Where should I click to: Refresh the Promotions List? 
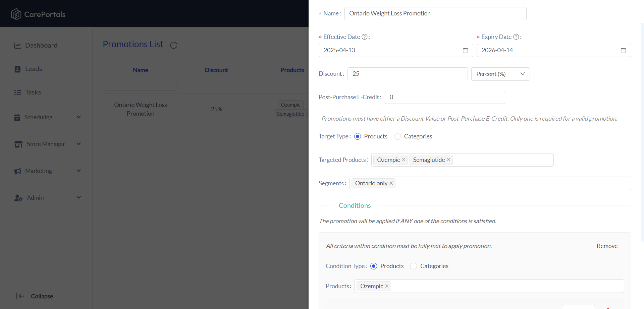pos(173,45)
